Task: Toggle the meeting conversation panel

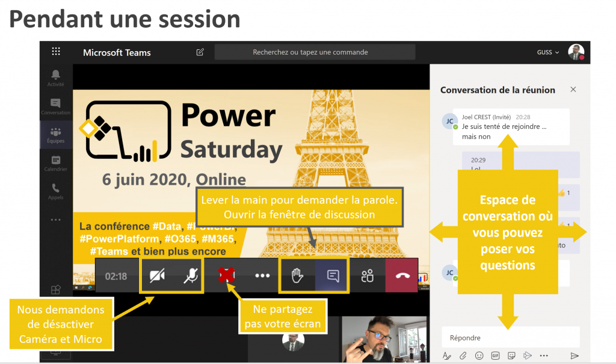Action: click(332, 276)
